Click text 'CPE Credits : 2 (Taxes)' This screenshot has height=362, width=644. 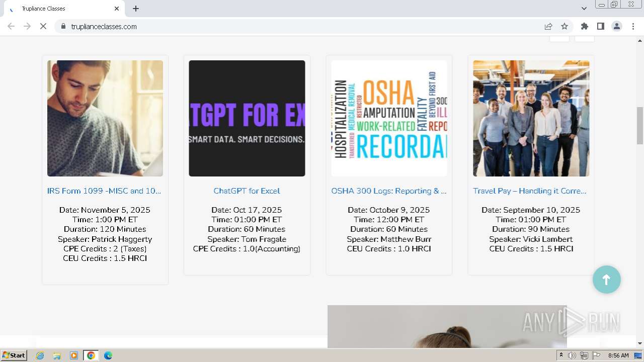pyautogui.click(x=105, y=249)
